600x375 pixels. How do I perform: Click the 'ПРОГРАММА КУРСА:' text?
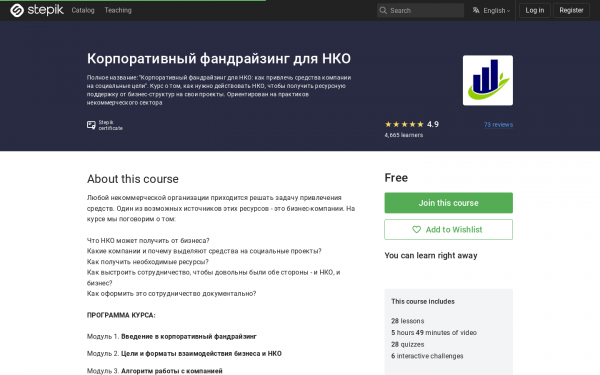click(x=121, y=315)
